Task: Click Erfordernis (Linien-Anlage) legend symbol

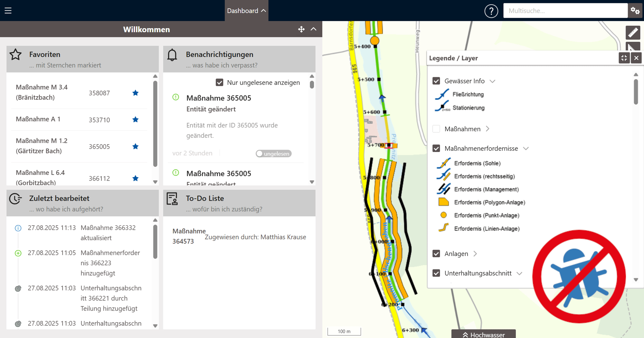Action: [x=444, y=228]
